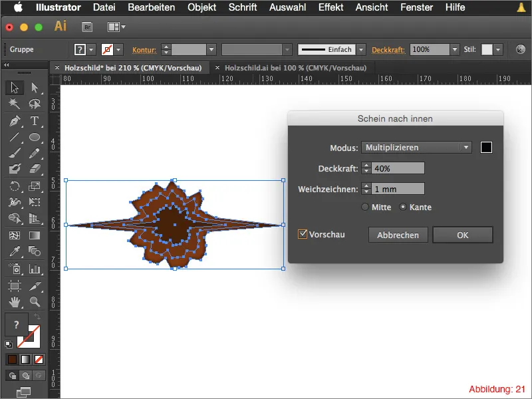Select the Paintbrush tool
Image resolution: width=532 pixels, height=399 pixels.
tap(15, 154)
